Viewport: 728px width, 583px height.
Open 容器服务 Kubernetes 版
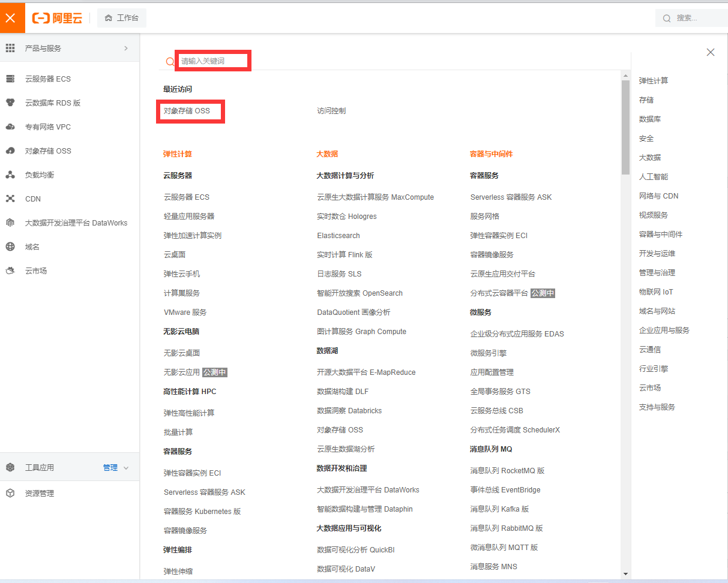click(x=202, y=511)
